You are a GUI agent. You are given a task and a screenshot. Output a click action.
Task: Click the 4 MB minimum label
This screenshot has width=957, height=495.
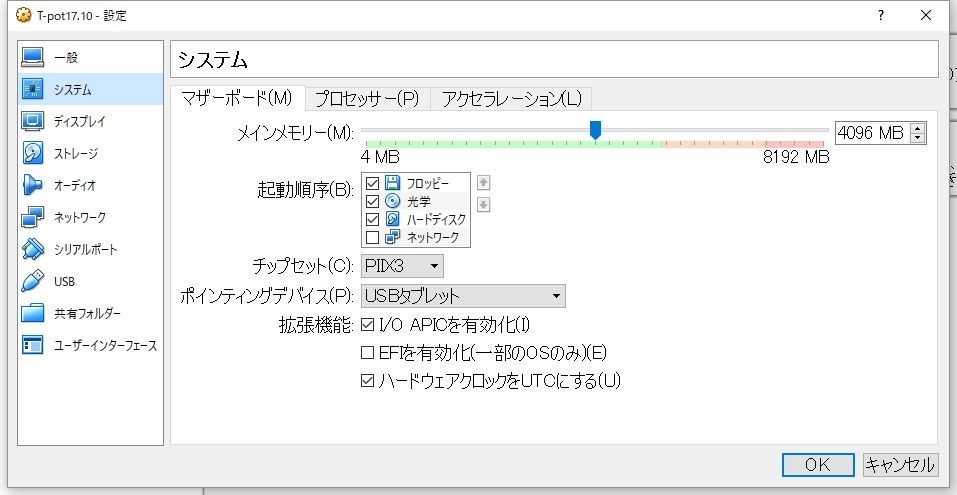click(380, 157)
